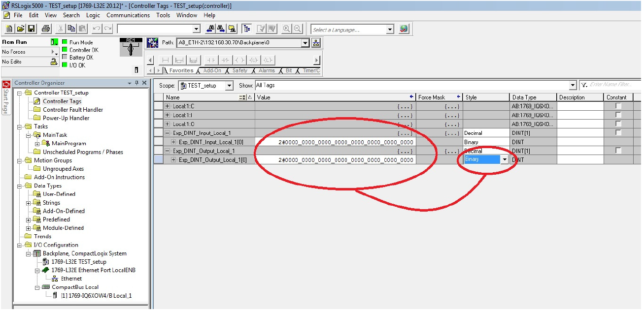Viewport: 644px width, 313px height.
Task: Select Controller Fault Handler tree item
Action: pos(73,110)
